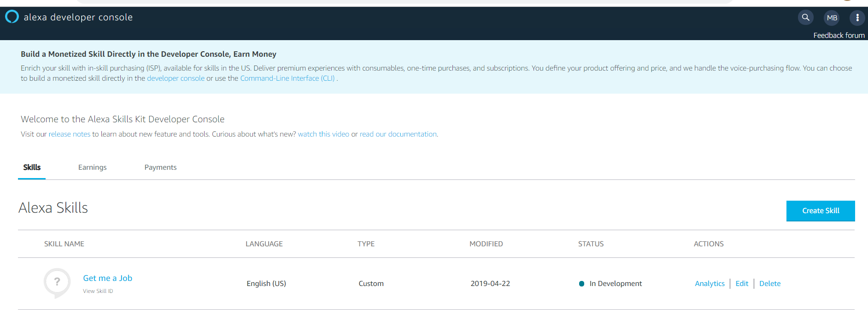The image size is (868, 310).
Task: Click the ACTIONS column header
Action: [x=709, y=244]
